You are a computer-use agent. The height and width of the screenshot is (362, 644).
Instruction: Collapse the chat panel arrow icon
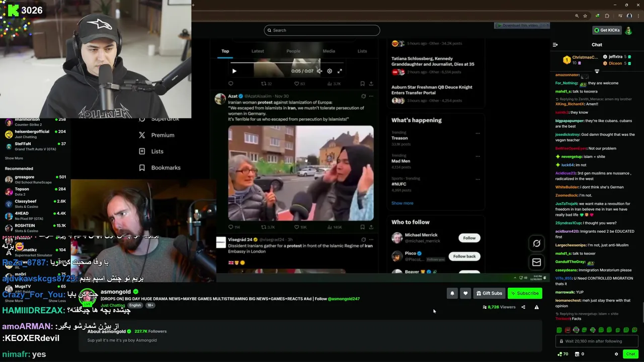point(555,45)
